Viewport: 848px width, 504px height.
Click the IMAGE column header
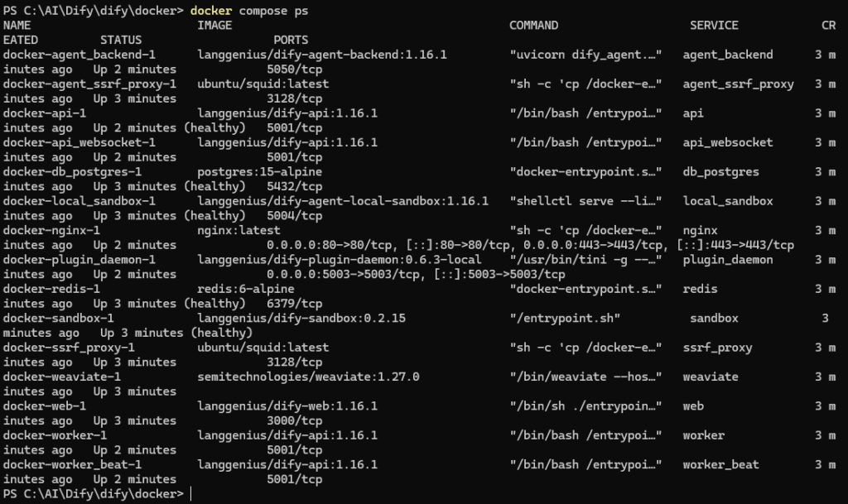tap(214, 26)
